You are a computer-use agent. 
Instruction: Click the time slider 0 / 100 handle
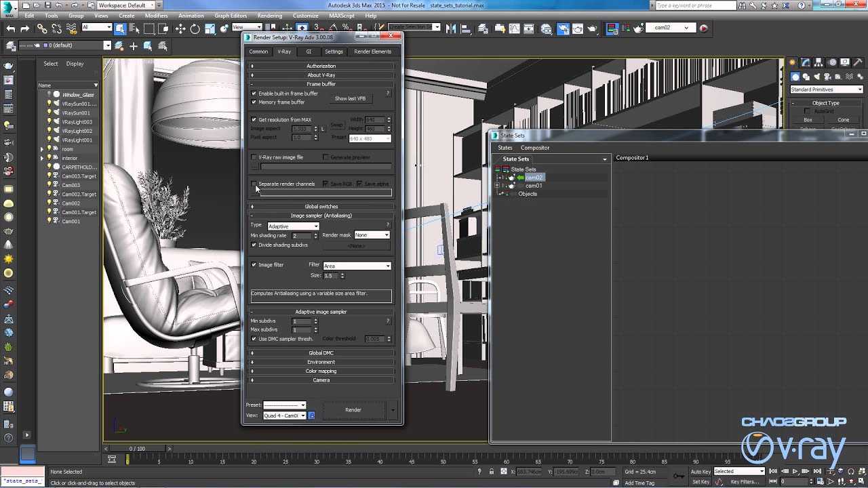[x=137, y=449]
